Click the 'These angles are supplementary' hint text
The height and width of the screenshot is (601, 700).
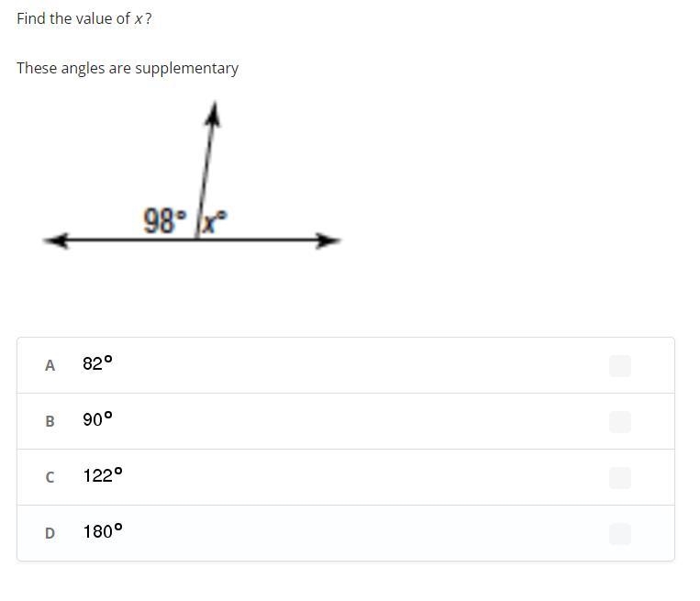pyautogui.click(x=128, y=68)
